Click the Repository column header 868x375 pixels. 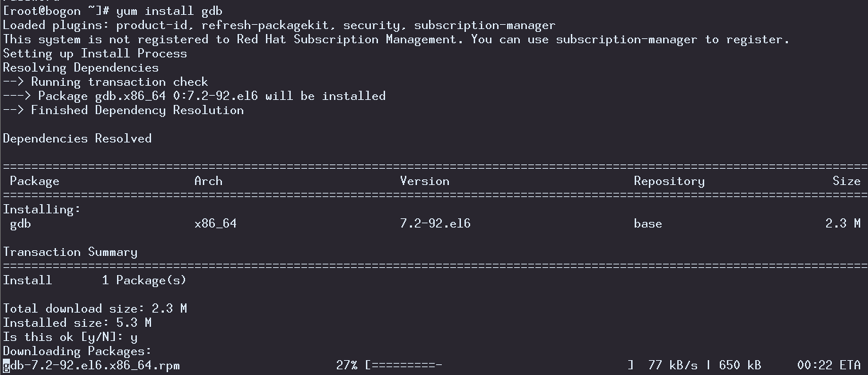pos(669,181)
